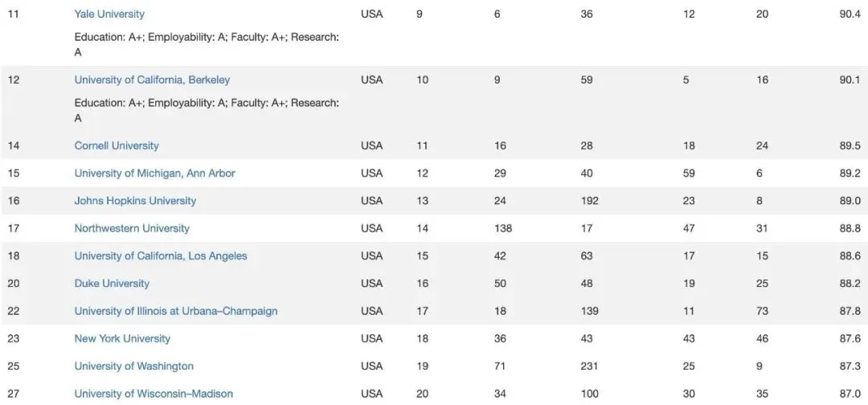The height and width of the screenshot is (405, 868).
Task: Click Berkeley's overall score 90.1
Action: click(x=850, y=80)
